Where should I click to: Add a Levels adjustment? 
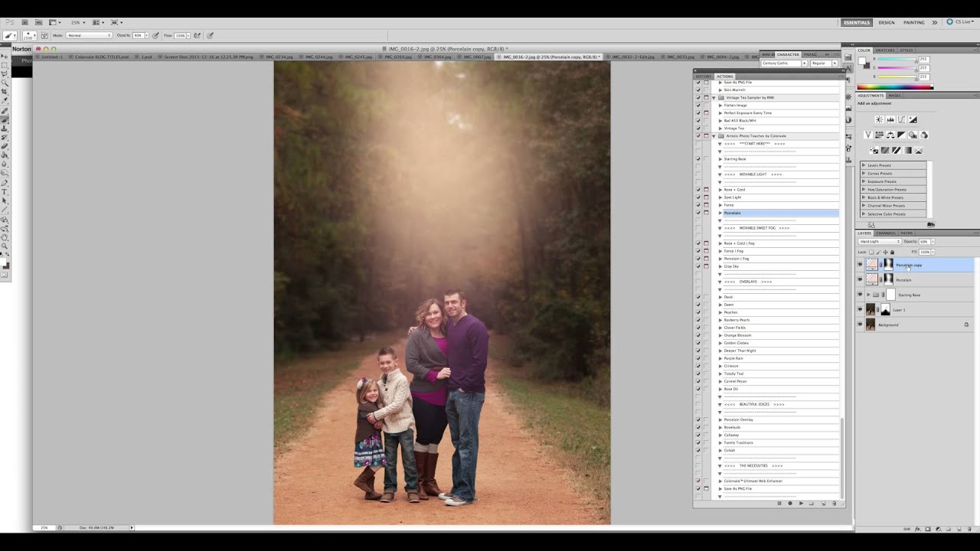point(890,120)
